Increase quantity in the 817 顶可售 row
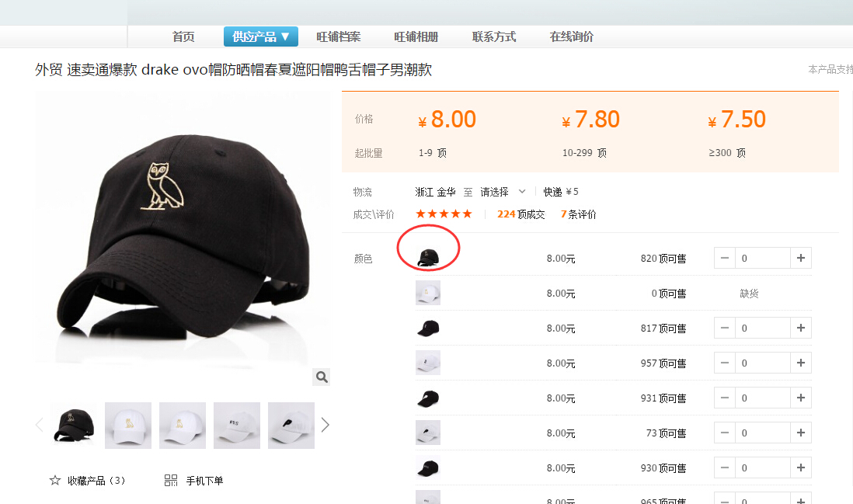 (801, 328)
